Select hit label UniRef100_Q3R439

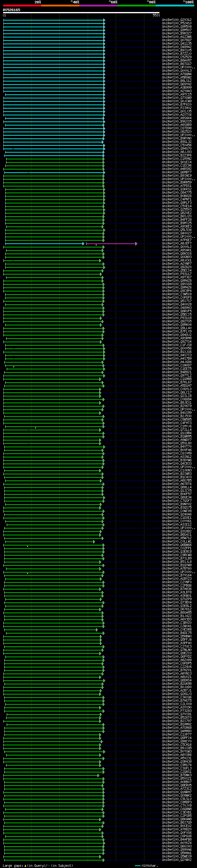pos(177,761)
